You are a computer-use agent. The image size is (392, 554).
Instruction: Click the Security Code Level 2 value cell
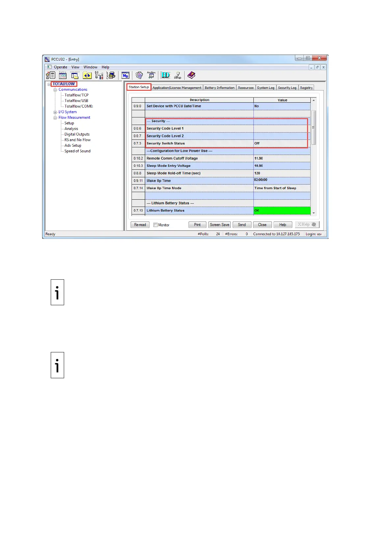click(282, 136)
